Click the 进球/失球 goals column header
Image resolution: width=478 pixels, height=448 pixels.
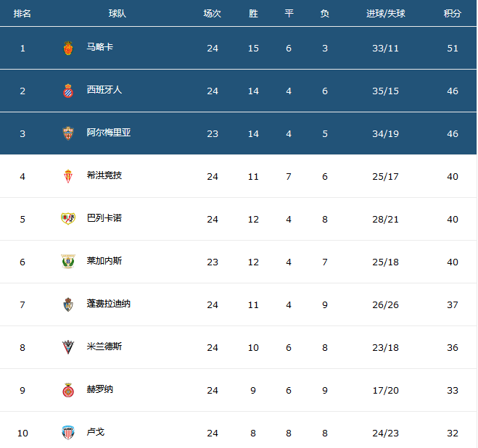tap(386, 14)
